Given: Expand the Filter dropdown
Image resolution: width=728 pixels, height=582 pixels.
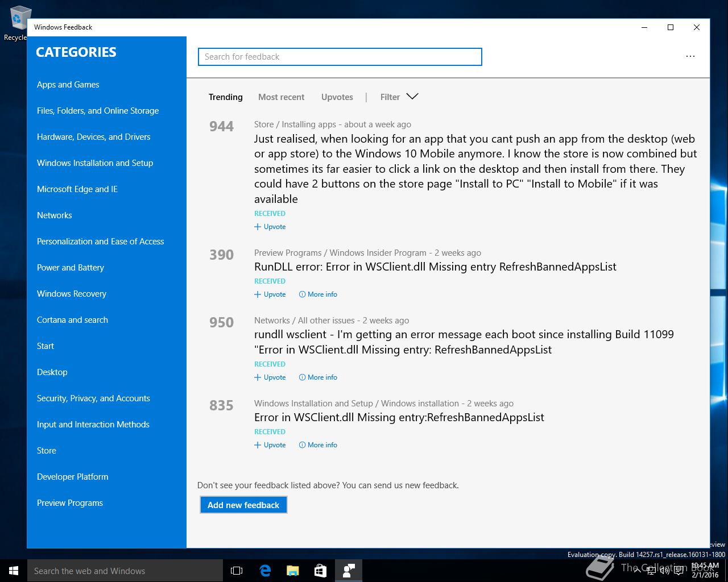Looking at the screenshot, I should click(399, 97).
